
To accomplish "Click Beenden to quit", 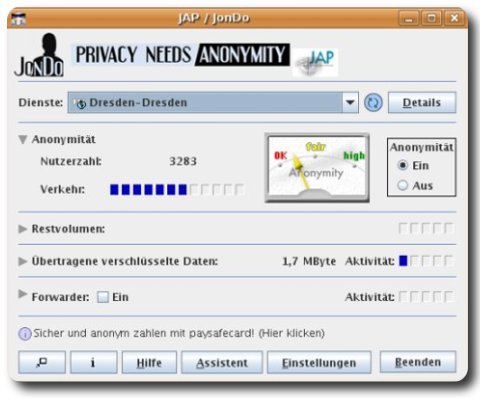I will 418,362.
